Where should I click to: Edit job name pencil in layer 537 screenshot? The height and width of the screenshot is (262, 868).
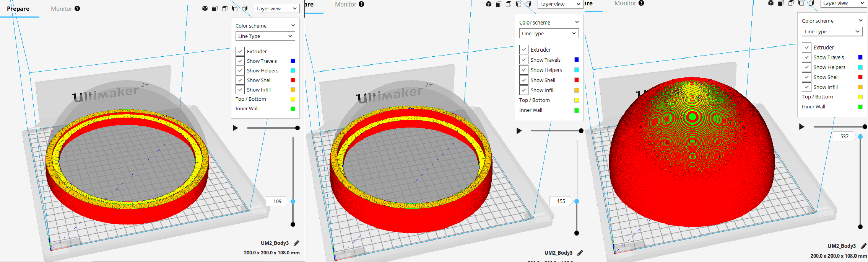[x=864, y=246]
